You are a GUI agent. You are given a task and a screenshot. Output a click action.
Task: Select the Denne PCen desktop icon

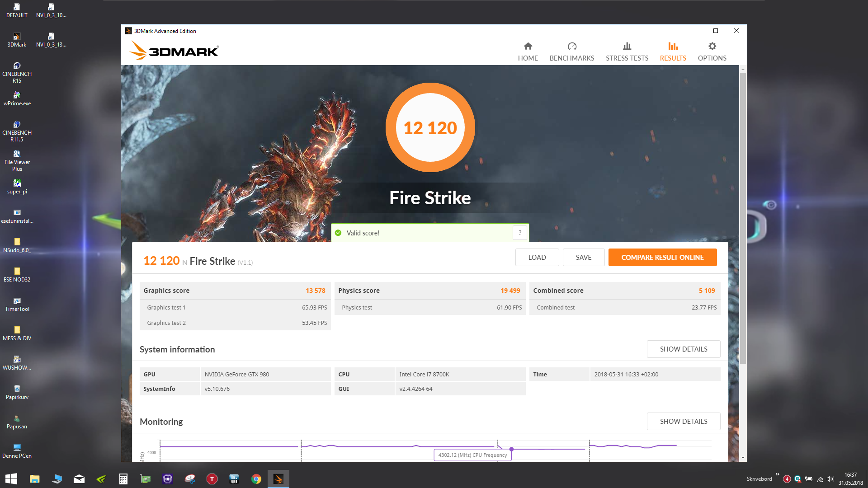[x=17, y=451]
